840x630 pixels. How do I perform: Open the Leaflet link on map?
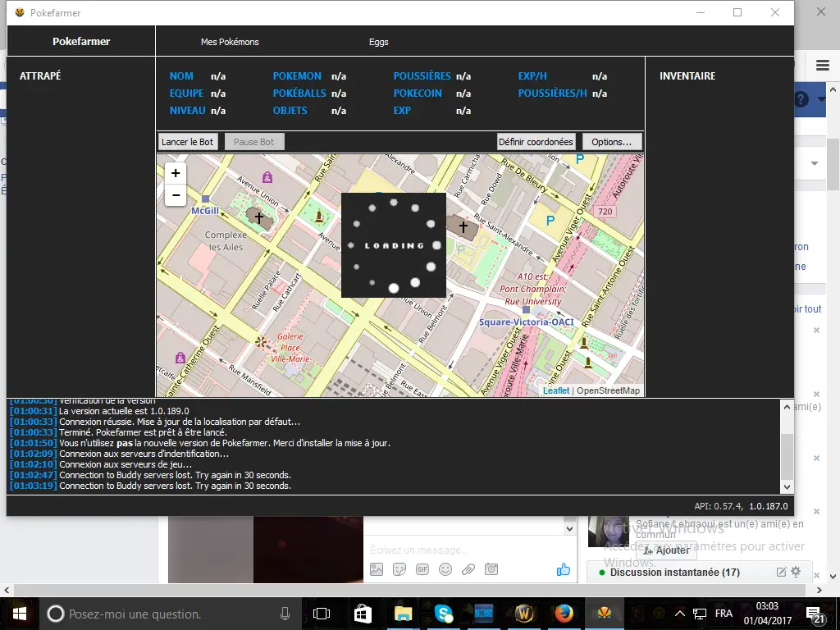point(555,390)
